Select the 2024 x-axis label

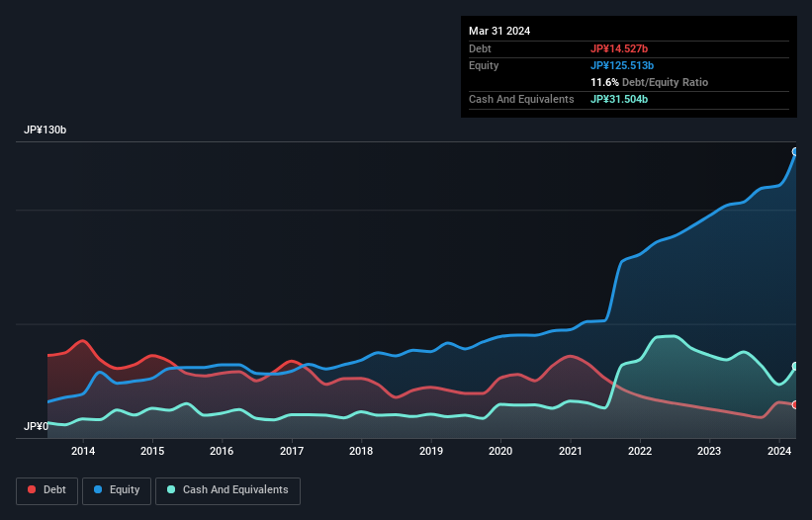click(778, 451)
